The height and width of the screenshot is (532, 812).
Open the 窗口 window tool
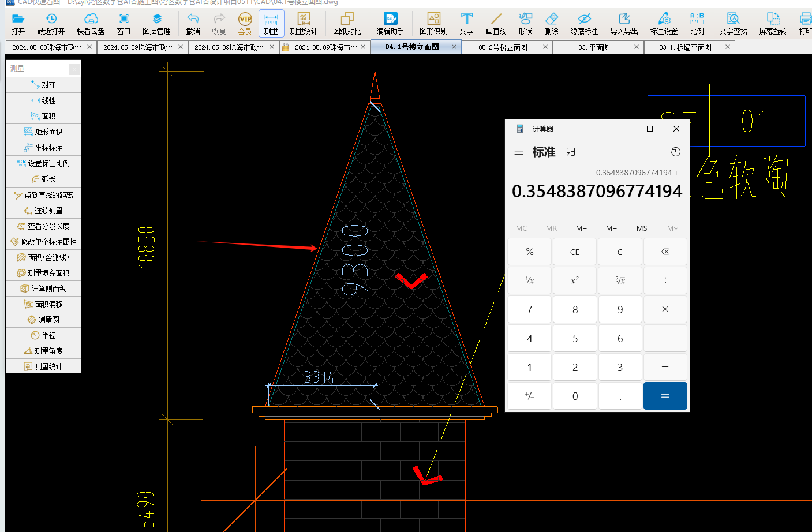coord(124,24)
